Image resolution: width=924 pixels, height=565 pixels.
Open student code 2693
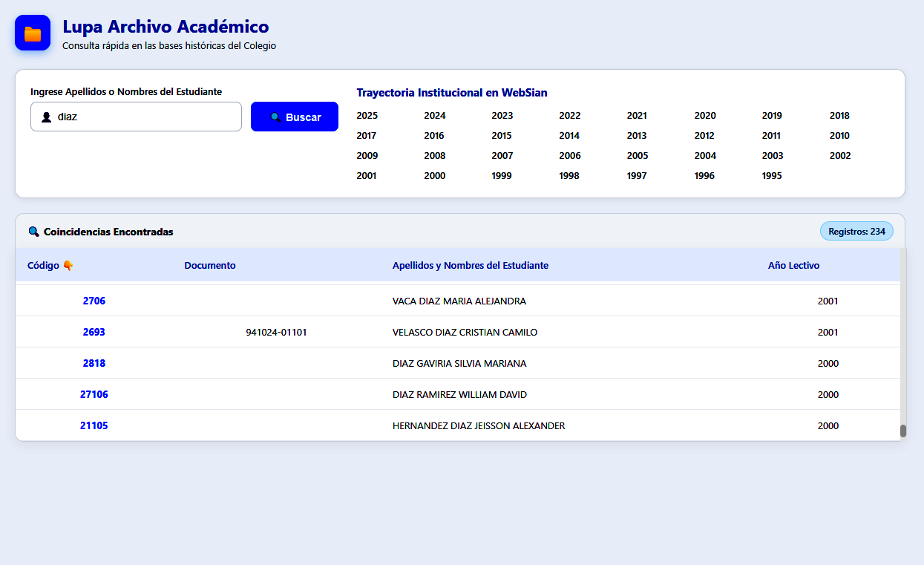point(94,333)
